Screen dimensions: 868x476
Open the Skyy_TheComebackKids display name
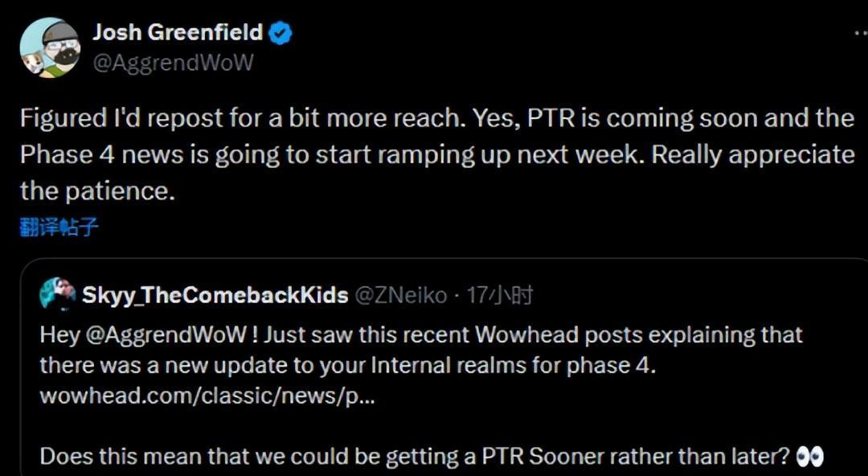click(215, 295)
